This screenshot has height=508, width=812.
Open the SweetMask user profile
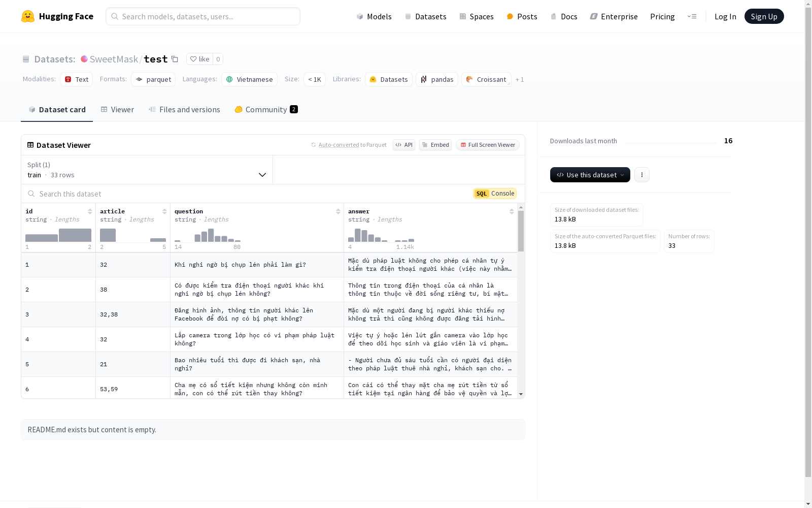point(114,59)
